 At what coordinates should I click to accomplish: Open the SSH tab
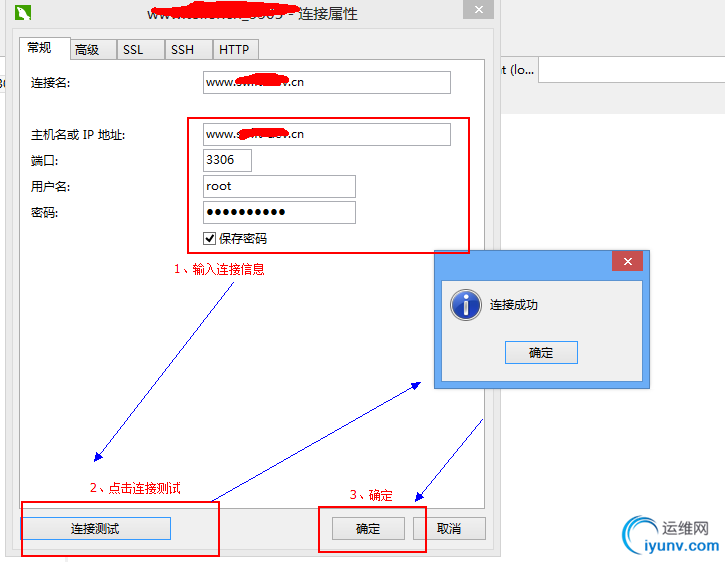[189, 49]
